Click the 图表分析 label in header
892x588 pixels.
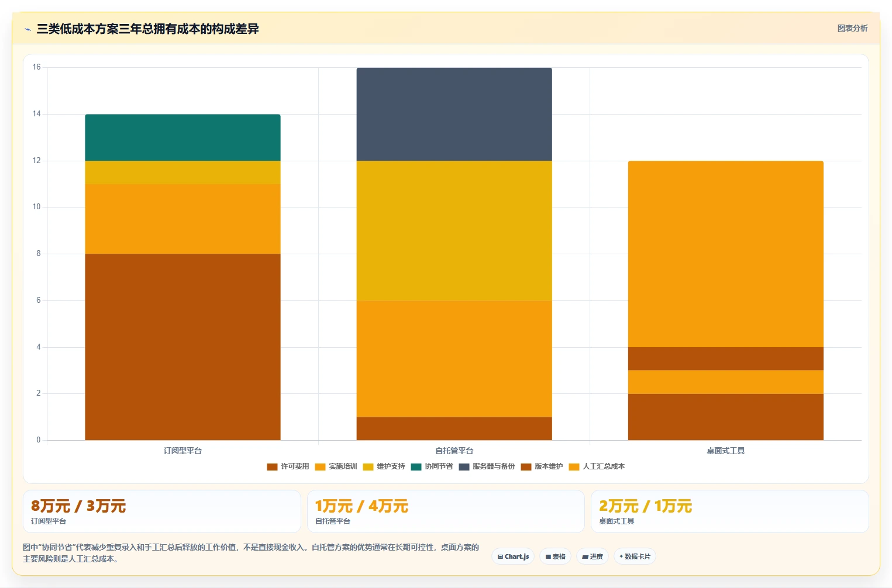852,28
